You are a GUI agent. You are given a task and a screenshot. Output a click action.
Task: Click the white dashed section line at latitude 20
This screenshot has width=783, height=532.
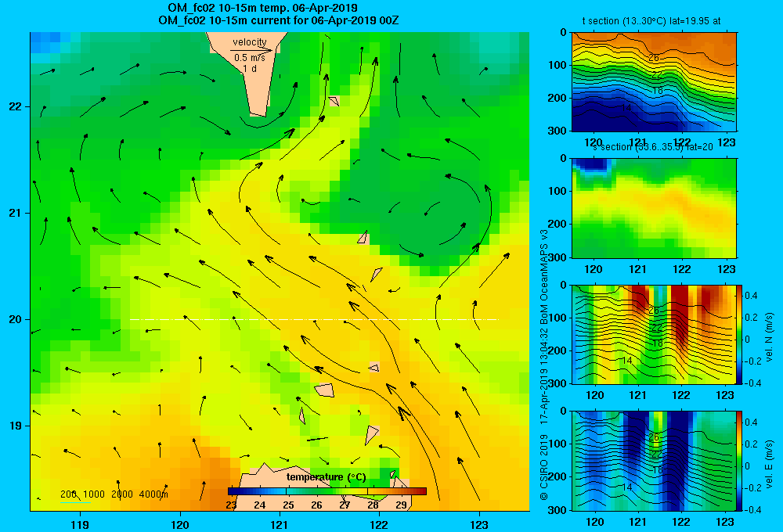tap(314, 319)
